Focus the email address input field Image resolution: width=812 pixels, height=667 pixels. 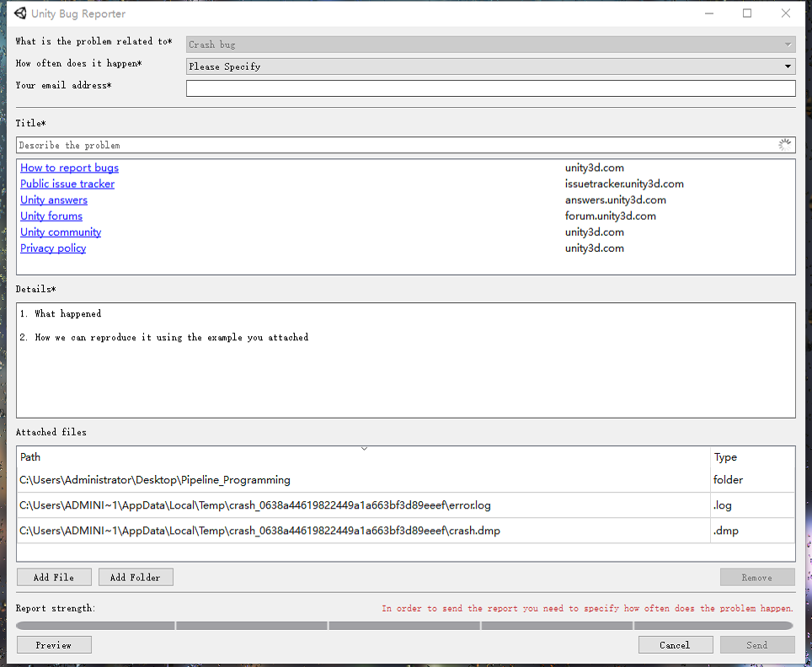tap(490, 88)
